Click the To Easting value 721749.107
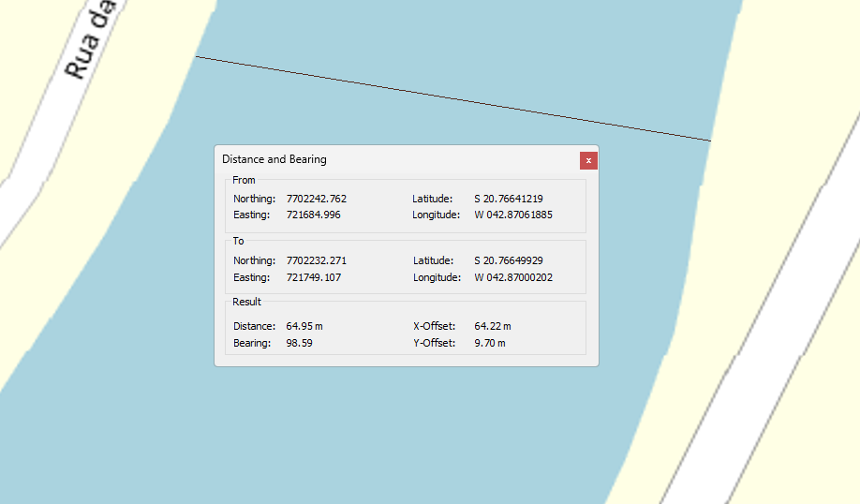This screenshot has width=860, height=504. point(313,277)
